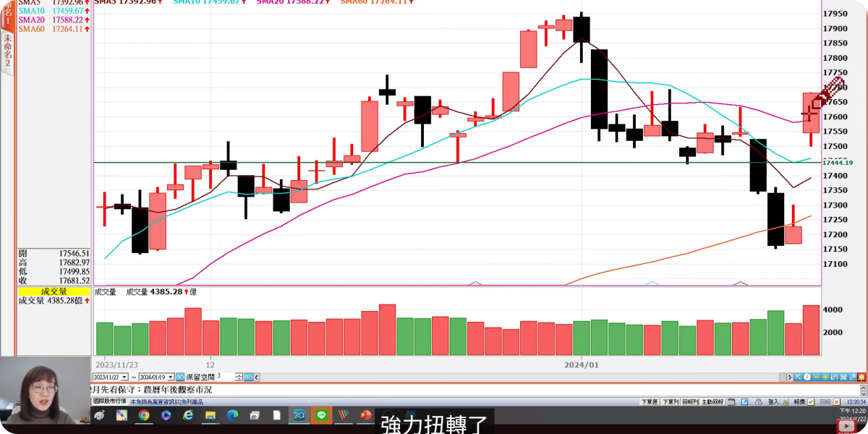Screen dimensions: 868x434
Task: Select the 國際股市行情 tab
Action: tap(109, 401)
